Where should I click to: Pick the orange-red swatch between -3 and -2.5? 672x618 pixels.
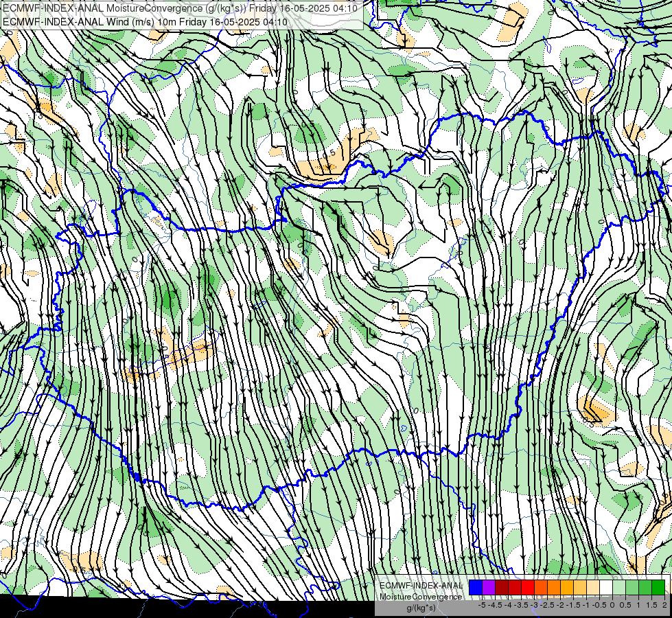coord(541,588)
